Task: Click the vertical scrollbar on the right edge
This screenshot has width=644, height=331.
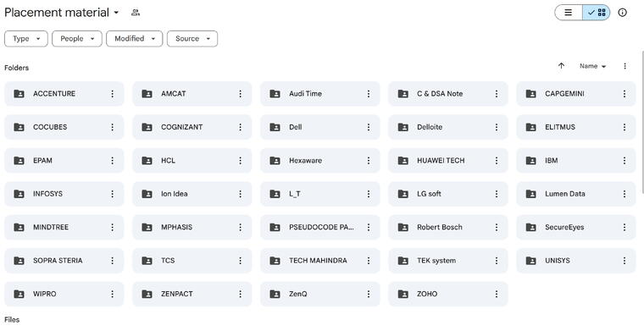Action: click(642, 121)
